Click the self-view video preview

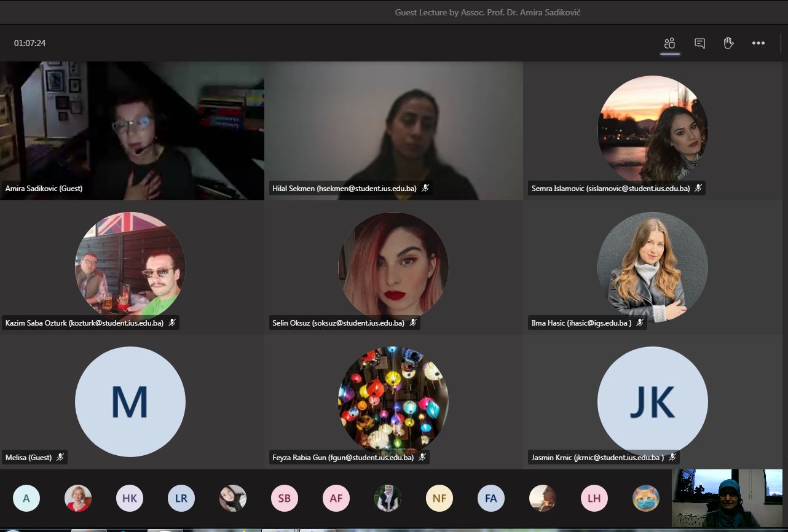tap(727, 498)
